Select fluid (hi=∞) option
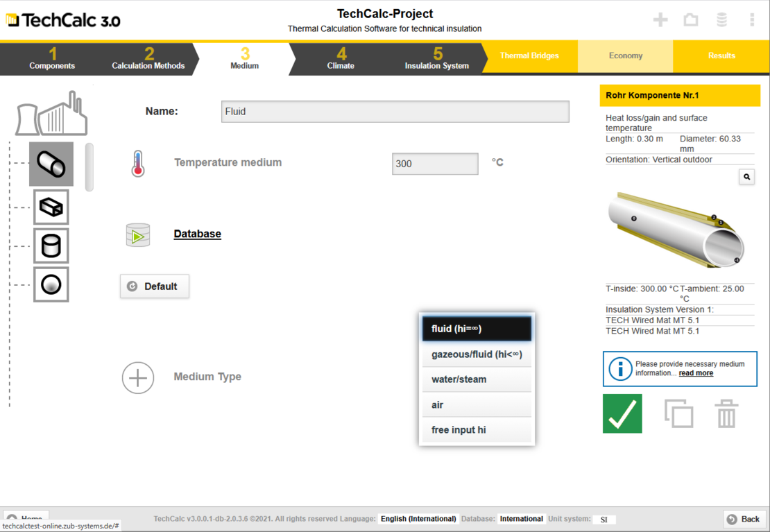The image size is (770, 532). [477, 329]
